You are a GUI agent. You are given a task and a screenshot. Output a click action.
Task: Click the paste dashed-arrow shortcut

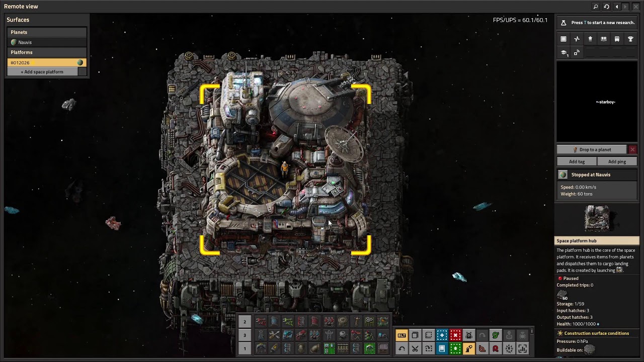click(429, 348)
